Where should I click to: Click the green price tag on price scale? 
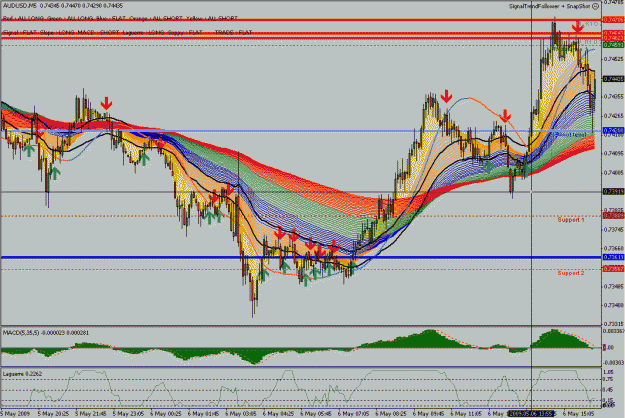[613, 45]
